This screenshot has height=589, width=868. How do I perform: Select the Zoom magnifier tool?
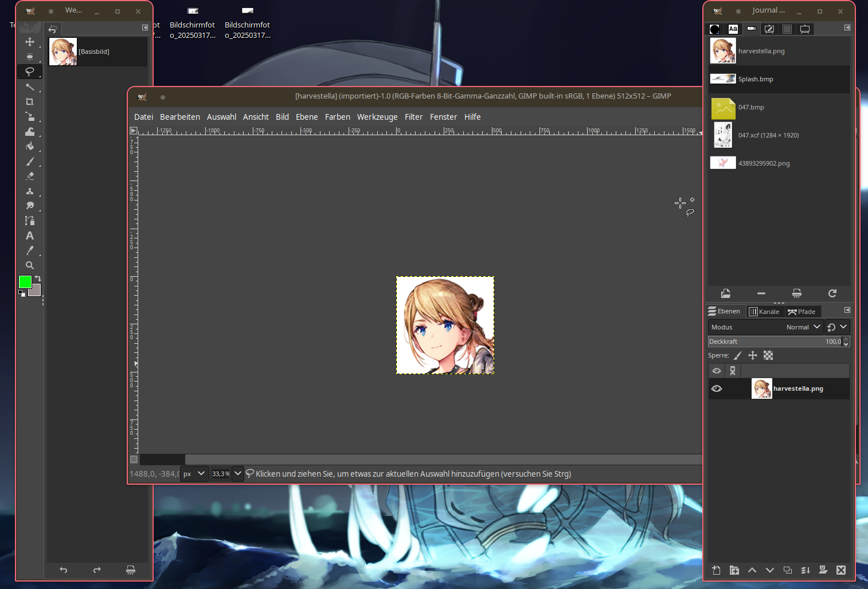[30, 265]
